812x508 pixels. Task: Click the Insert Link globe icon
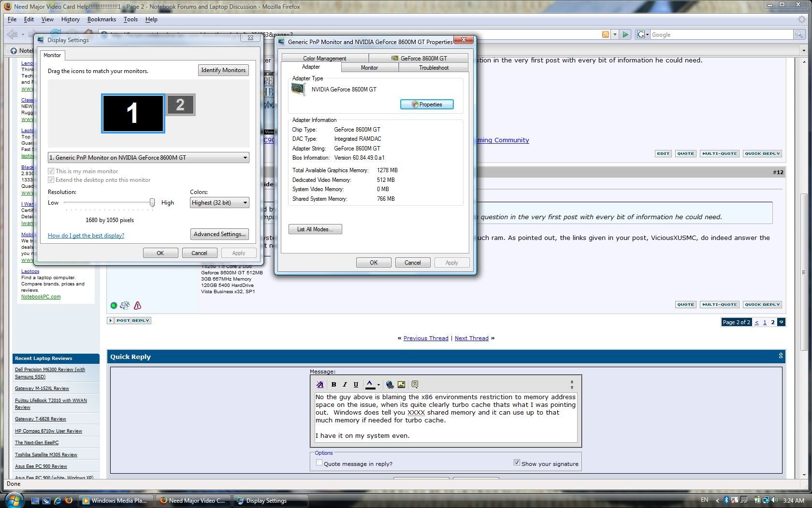click(390, 385)
